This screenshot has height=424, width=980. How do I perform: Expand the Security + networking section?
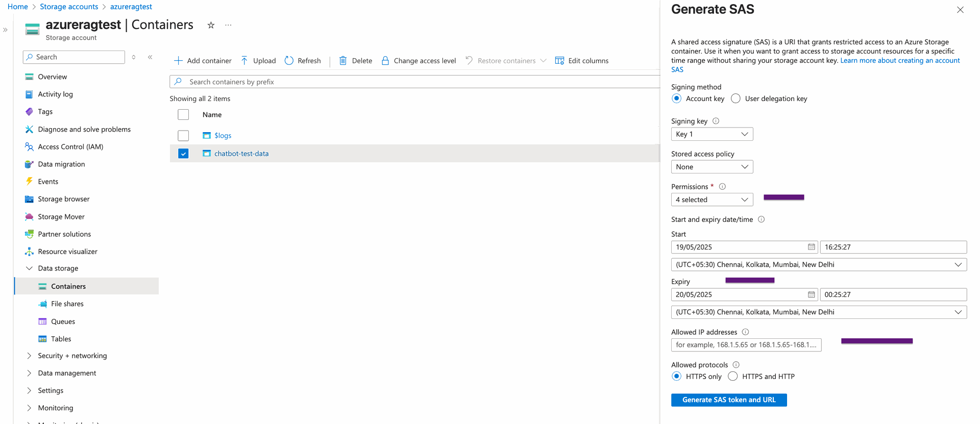(72, 356)
